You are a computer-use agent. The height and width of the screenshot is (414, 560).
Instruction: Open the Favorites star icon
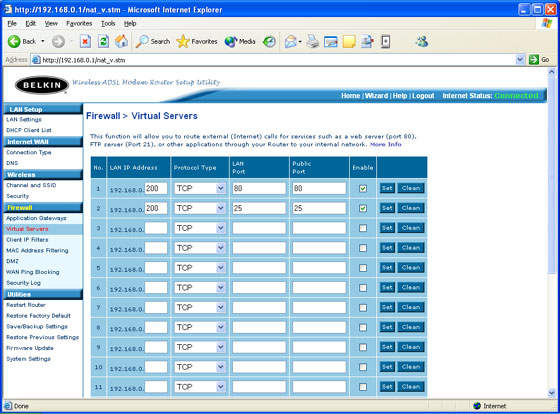pos(183,41)
